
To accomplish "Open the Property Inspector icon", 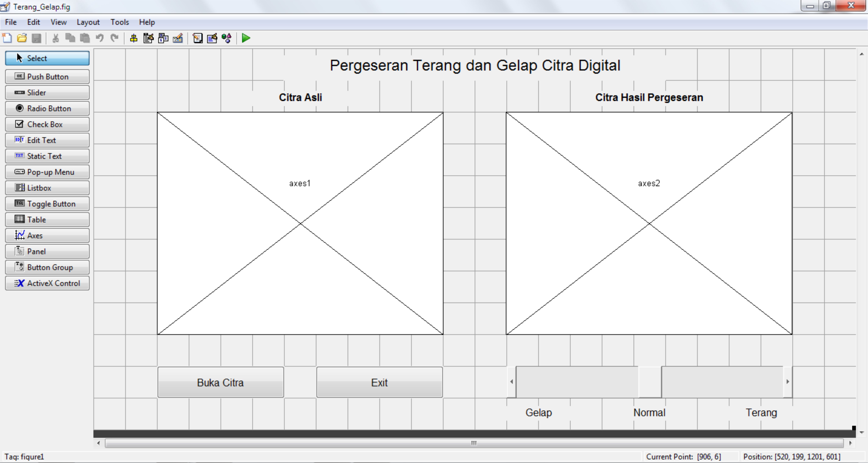I will [212, 38].
